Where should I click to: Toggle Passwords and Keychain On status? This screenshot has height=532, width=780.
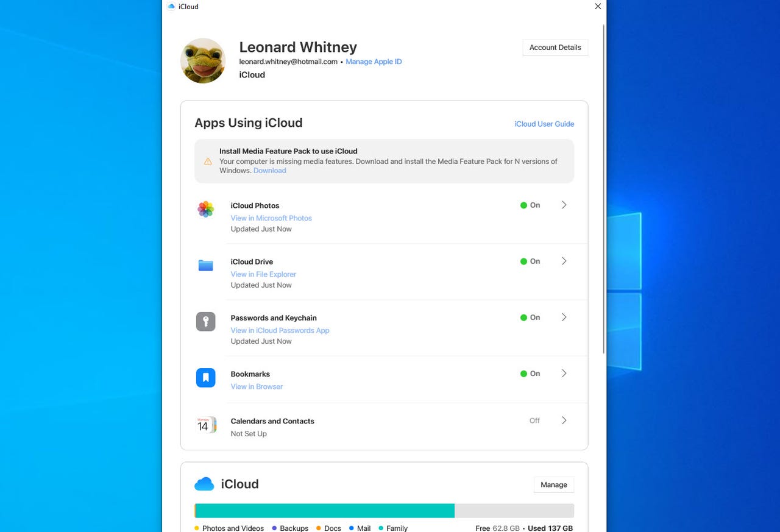pos(530,317)
